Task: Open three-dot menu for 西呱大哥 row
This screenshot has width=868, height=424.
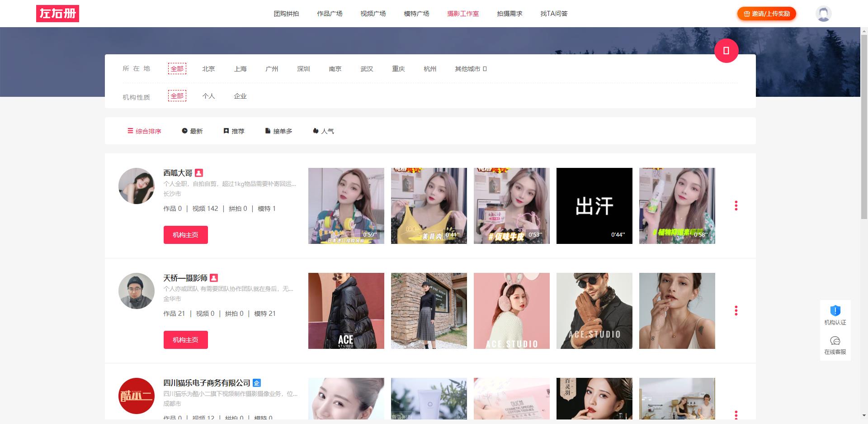Action: pos(736,206)
